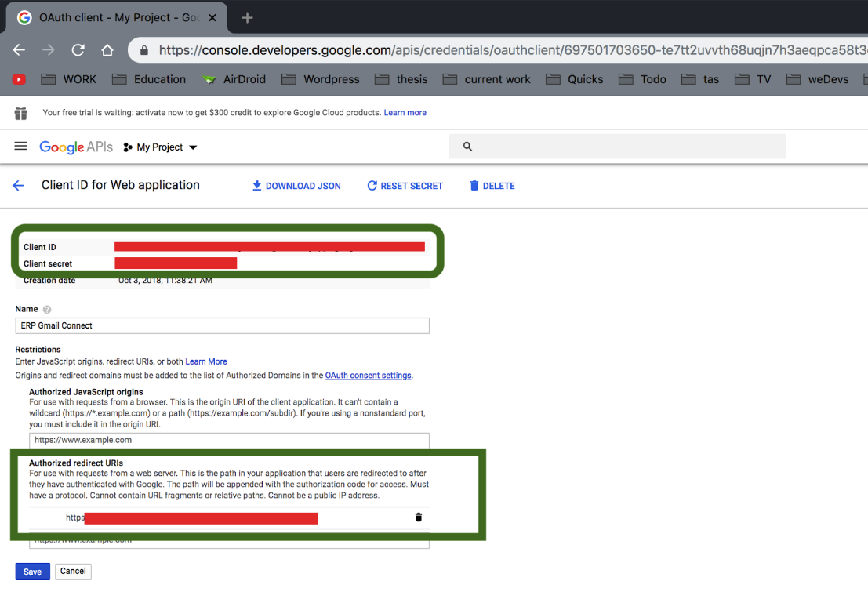868x592 pixels.
Task: Open the free trial Learn more link
Action: point(405,112)
